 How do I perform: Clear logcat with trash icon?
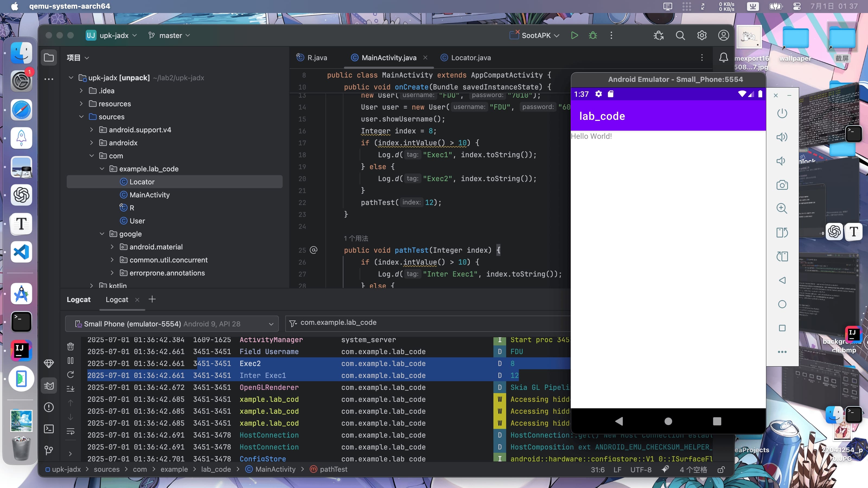(x=71, y=346)
